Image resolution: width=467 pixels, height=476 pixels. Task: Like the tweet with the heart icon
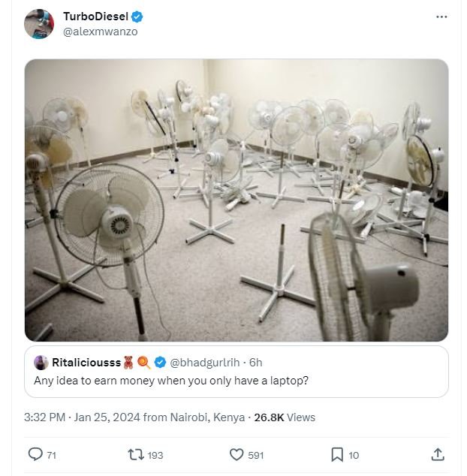click(237, 454)
